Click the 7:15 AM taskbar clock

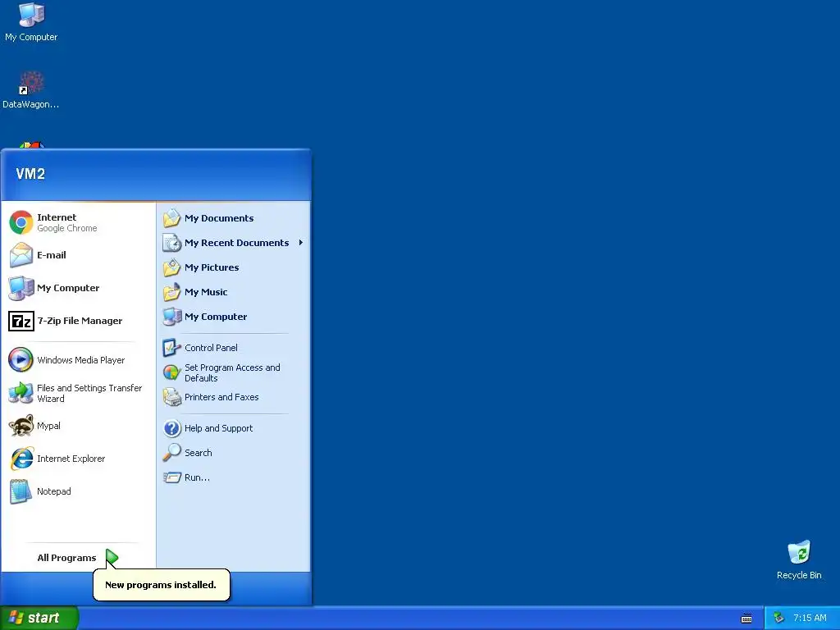(x=810, y=618)
